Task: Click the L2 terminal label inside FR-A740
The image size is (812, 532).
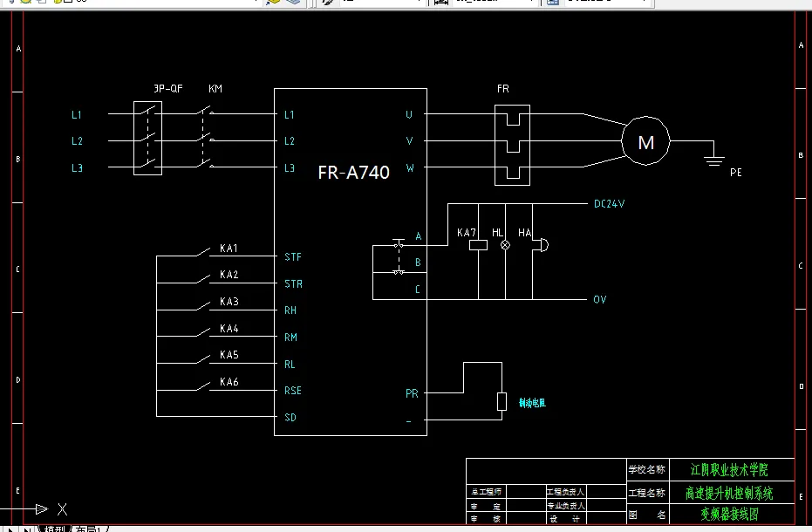Action: pos(289,141)
